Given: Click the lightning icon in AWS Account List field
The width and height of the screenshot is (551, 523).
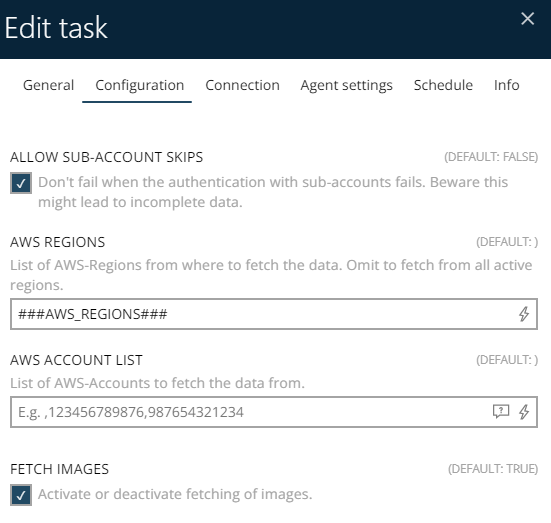Looking at the screenshot, I should tap(524, 412).
